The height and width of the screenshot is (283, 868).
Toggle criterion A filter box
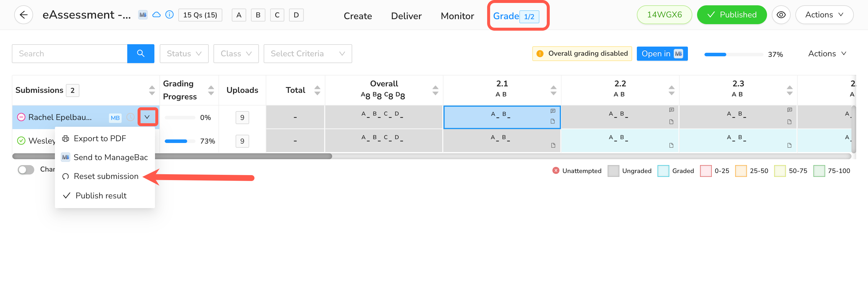pos(239,15)
